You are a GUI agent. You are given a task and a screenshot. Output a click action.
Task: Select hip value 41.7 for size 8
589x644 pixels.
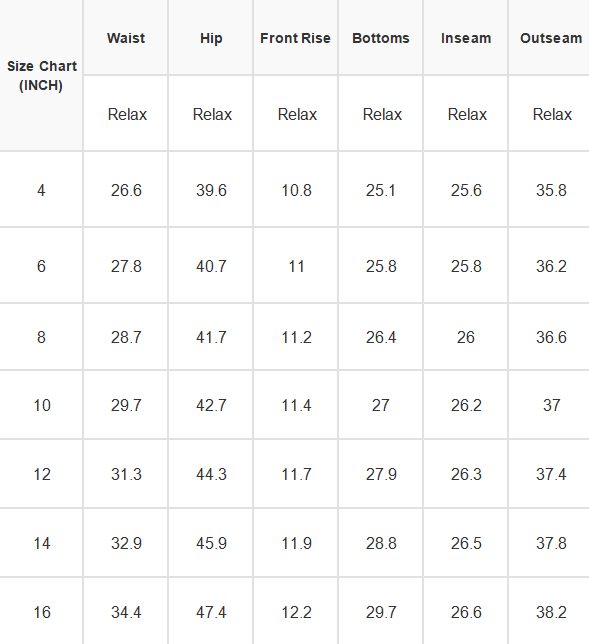pyautogui.click(x=211, y=337)
